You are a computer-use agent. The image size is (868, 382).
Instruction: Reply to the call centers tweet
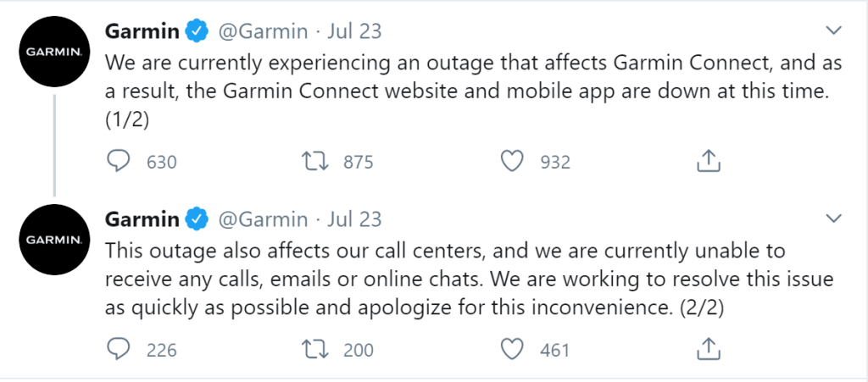pyautogui.click(x=118, y=349)
